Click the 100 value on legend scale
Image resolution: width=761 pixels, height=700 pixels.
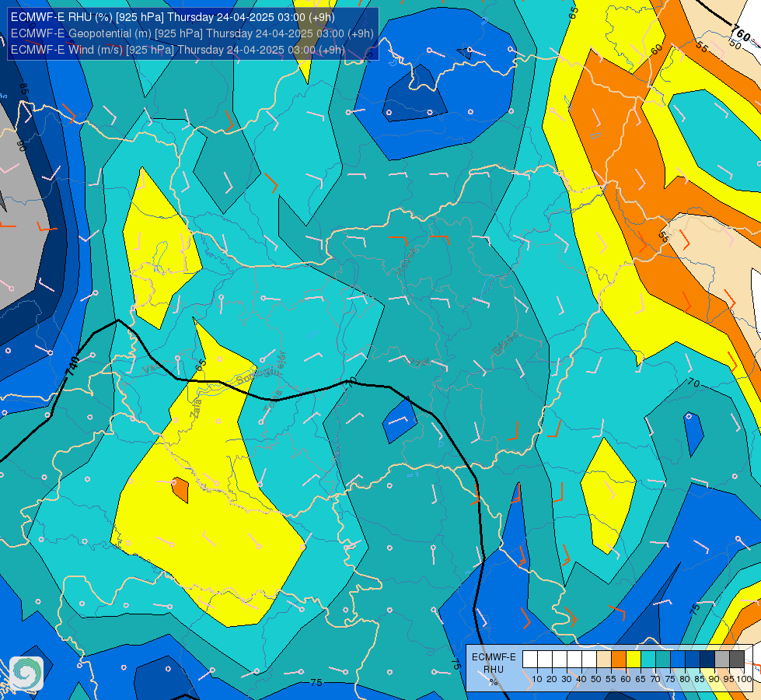pos(744,679)
